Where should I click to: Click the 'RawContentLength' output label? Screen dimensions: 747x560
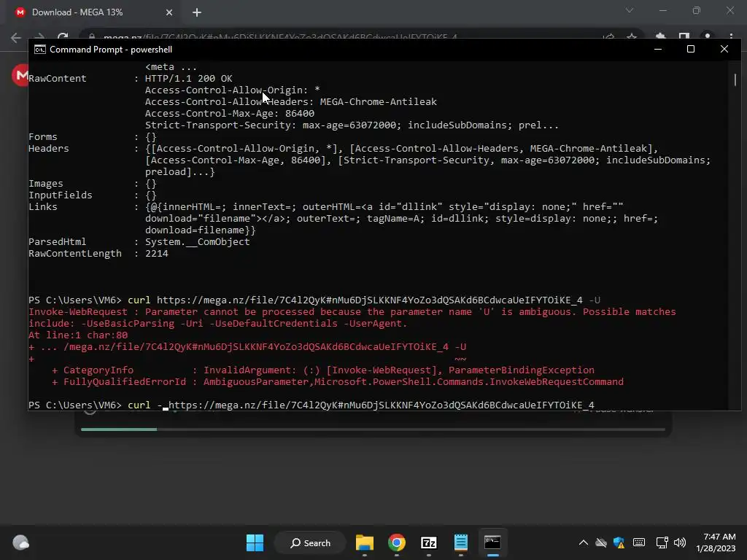(75, 253)
